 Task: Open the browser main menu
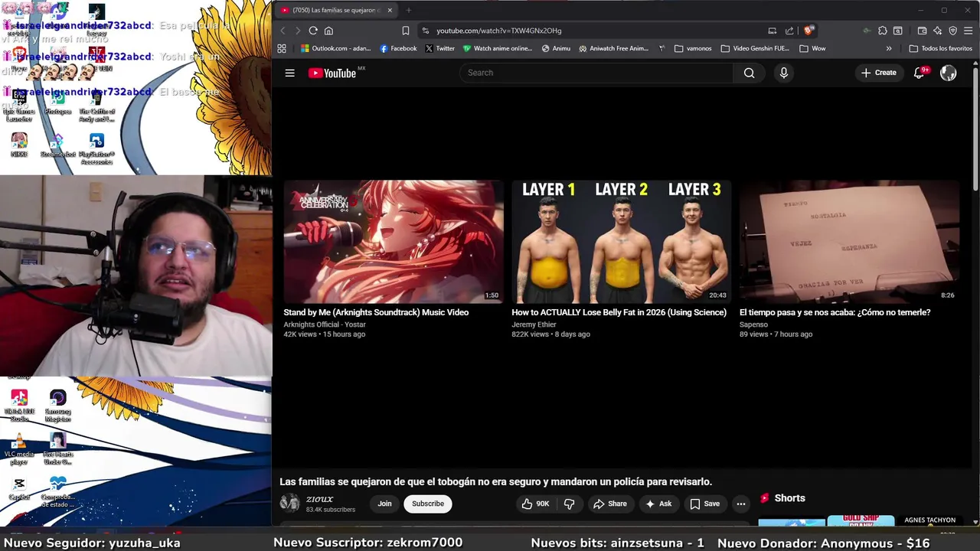tap(969, 31)
